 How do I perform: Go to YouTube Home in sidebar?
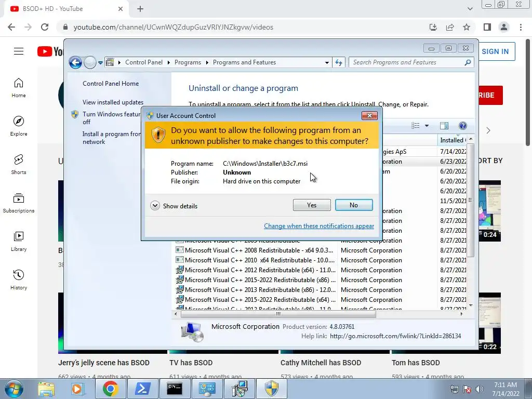pos(19,88)
